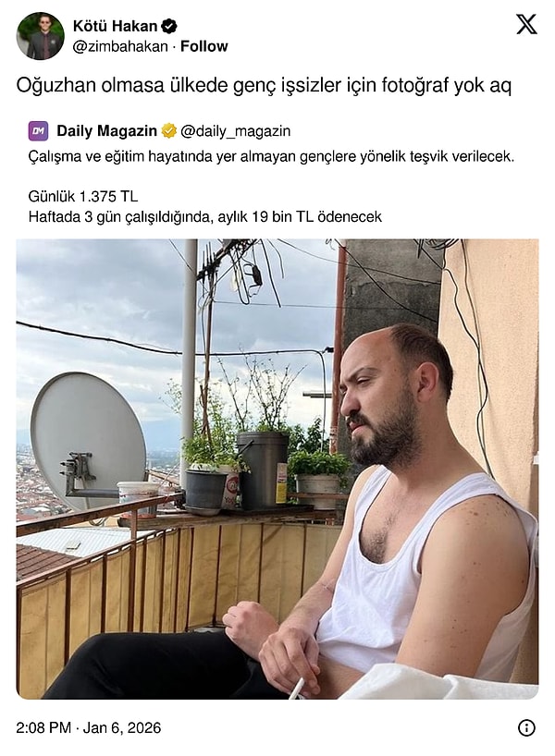Open the Kötü Hakan display name
555x756 pixels.
[x=115, y=26]
